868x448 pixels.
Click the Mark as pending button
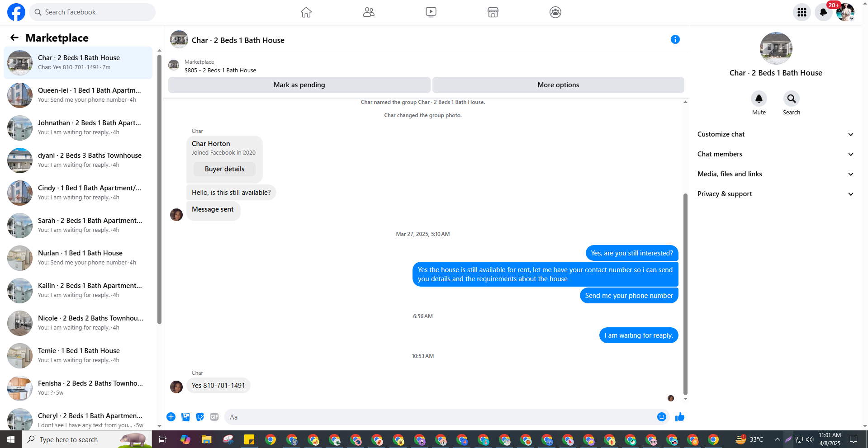point(299,85)
